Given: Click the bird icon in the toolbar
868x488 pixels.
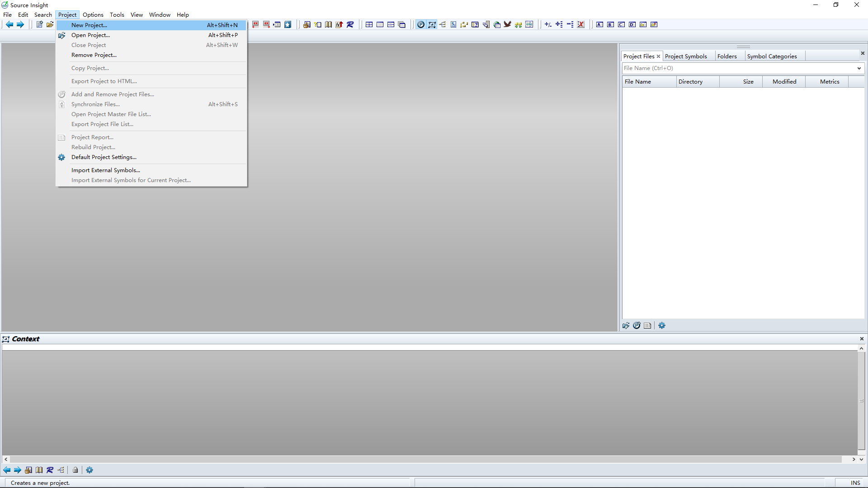Looking at the screenshot, I should 508,24.
